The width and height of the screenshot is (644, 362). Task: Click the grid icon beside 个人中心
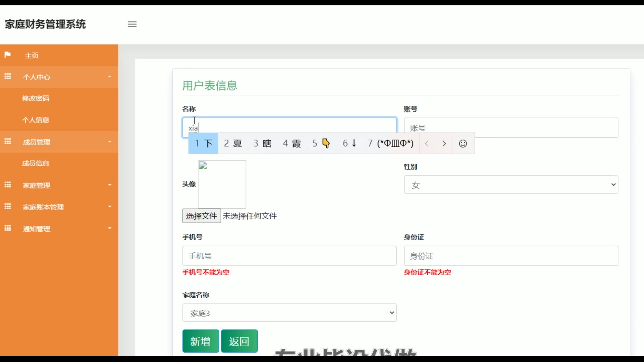coord(8,76)
